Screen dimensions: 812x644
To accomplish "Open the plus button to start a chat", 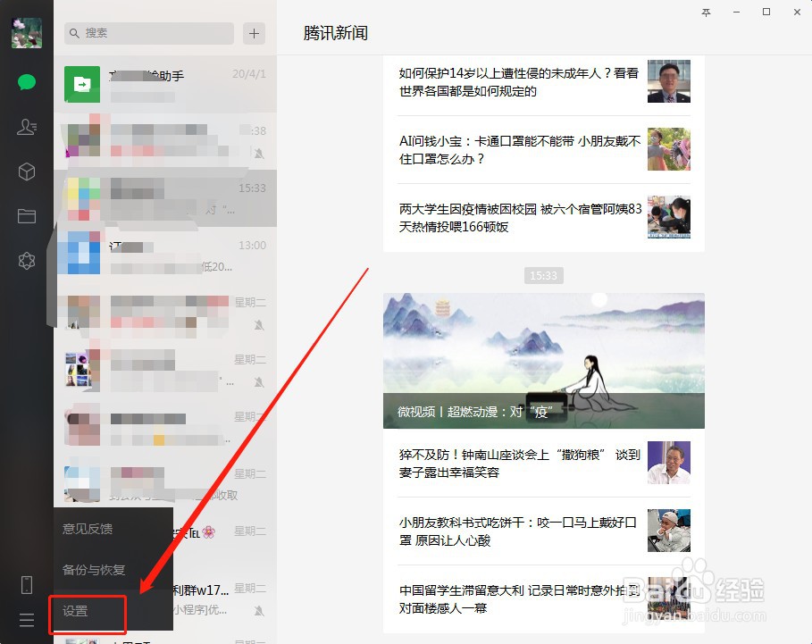I will 254,33.
